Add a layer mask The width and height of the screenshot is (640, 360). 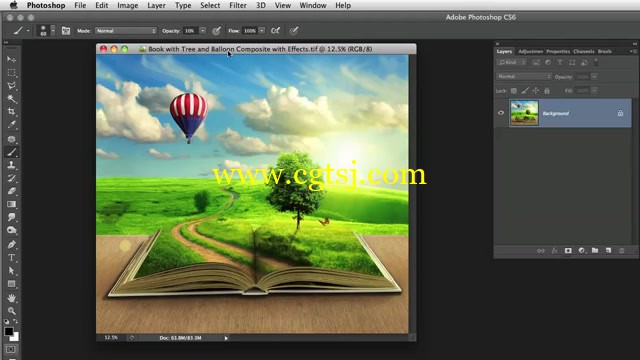click(568, 251)
